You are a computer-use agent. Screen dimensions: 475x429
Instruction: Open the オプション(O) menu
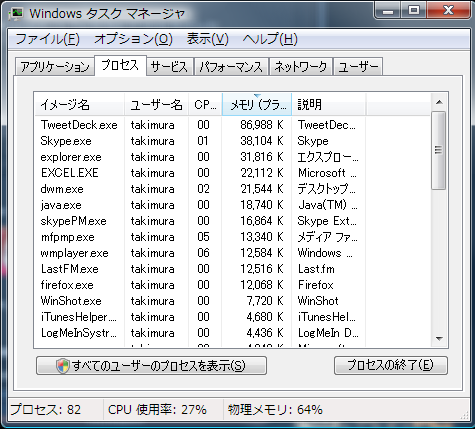click(133, 39)
